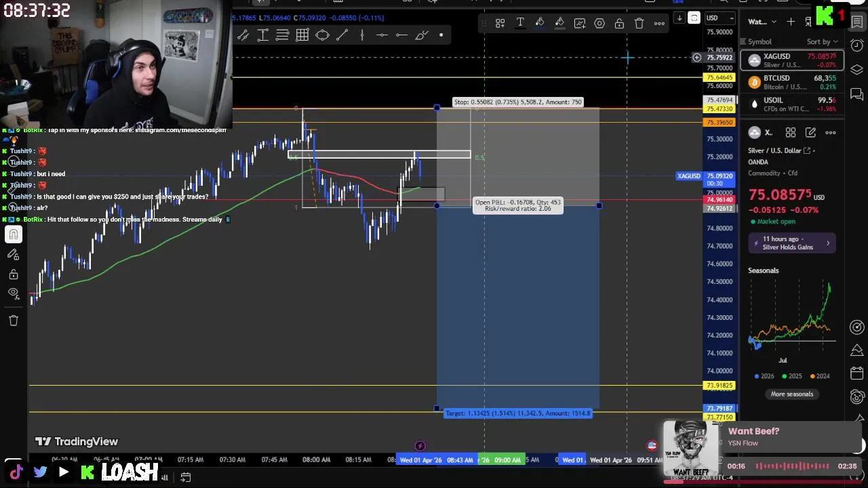Choose the brush drawing tool
868x488 pixels.
point(422,35)
